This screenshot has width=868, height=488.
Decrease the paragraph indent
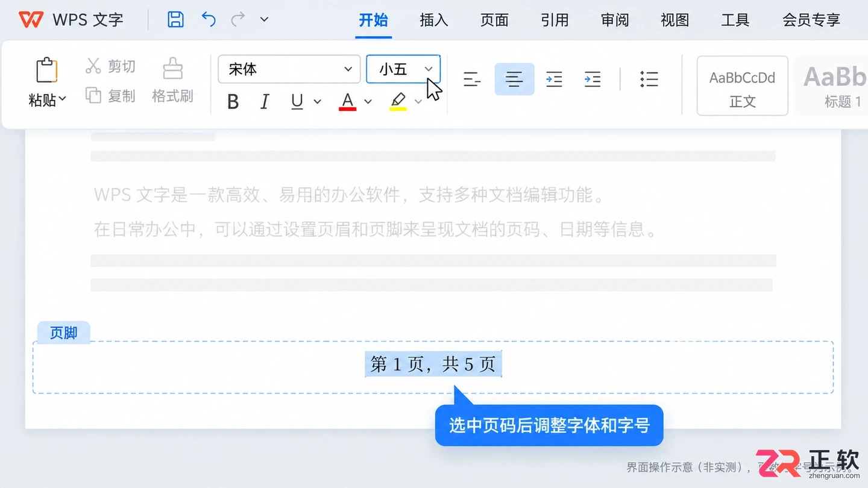tap(554, 79)
